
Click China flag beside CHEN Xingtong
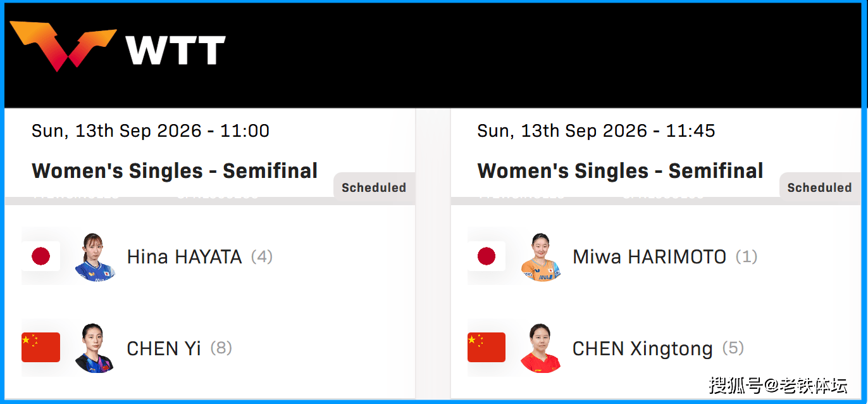[x=487, y=348]
